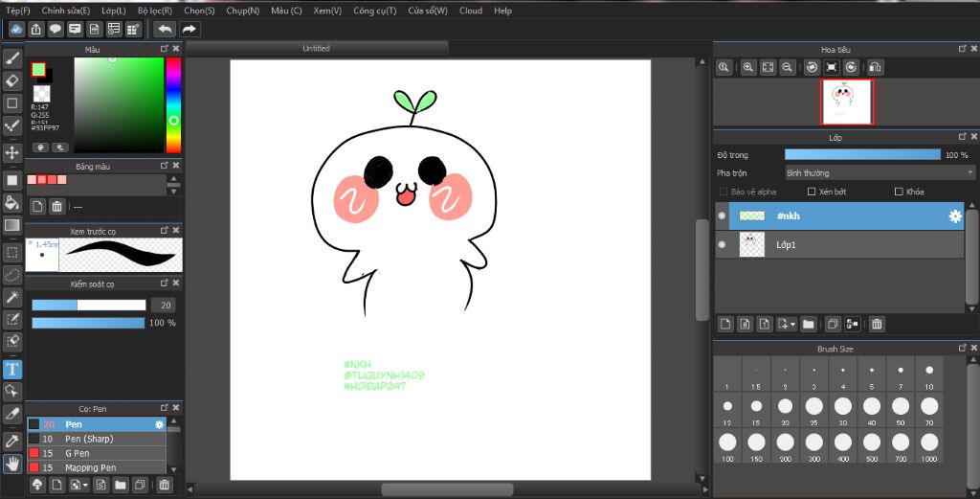The width and height of the screenshot is (980, 499).
Task: Toggle Khóa lock checkbox
Action: [899, 192]
